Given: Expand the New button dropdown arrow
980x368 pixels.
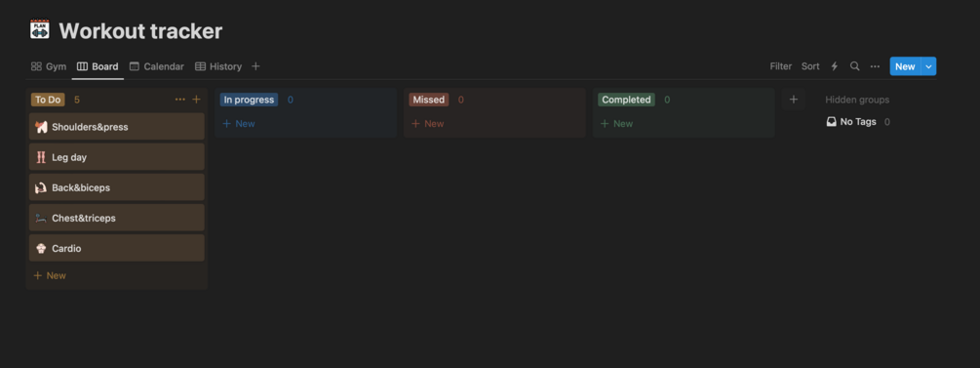Looking at the screenshot, I should (928, 66).
